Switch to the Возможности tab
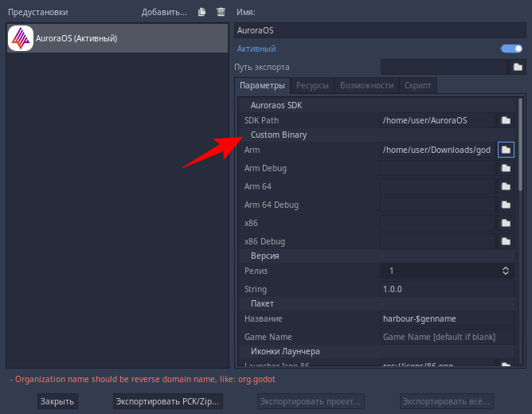 (367, 85)
